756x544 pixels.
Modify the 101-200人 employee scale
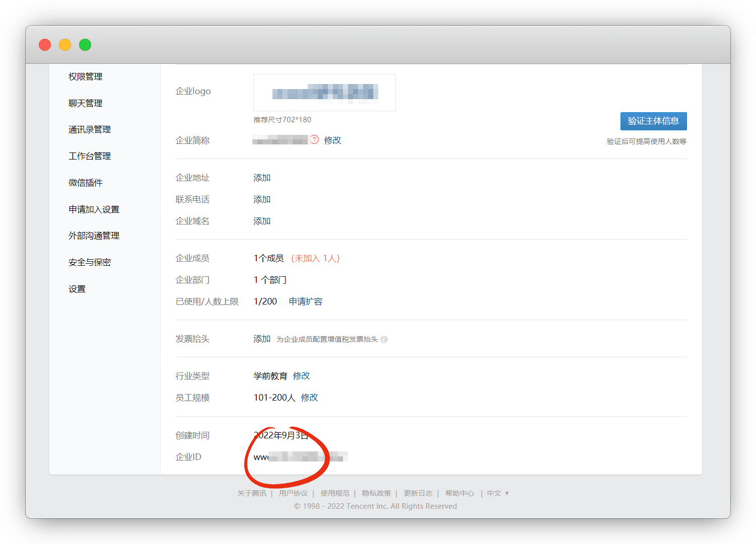(309, 398)
